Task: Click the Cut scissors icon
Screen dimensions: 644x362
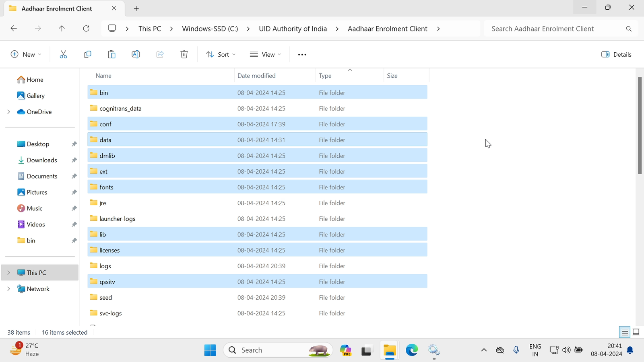Action: [63, 54]
